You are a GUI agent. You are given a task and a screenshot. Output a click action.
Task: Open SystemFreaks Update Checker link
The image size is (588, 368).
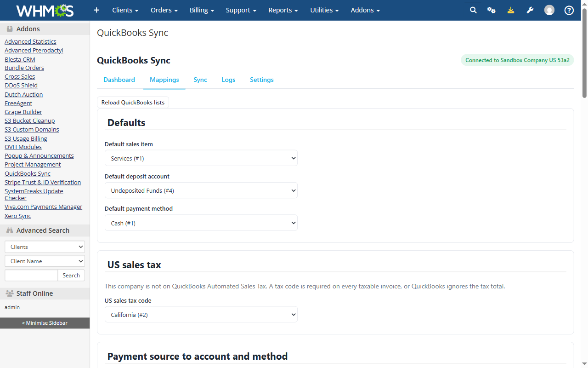(34, 195)
